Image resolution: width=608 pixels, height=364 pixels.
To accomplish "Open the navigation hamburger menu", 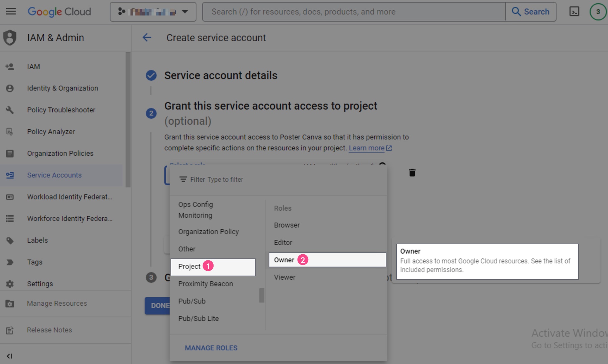I will pos(10,12).
